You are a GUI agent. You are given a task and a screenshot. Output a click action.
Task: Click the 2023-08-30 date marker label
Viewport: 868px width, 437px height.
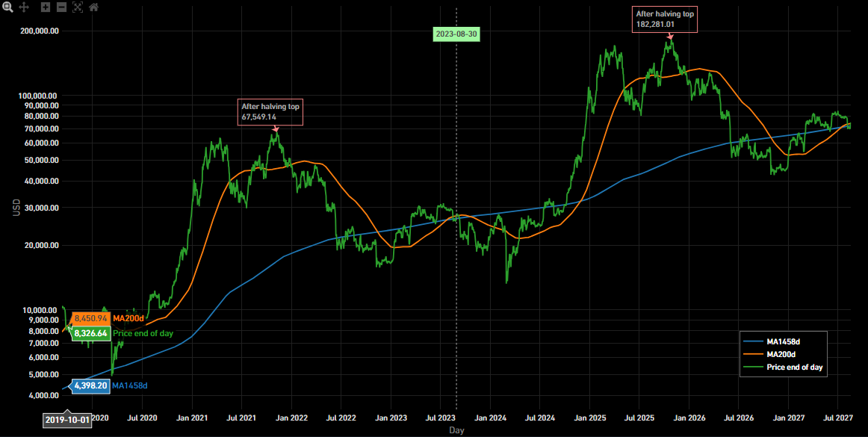(x=456, y=34)
